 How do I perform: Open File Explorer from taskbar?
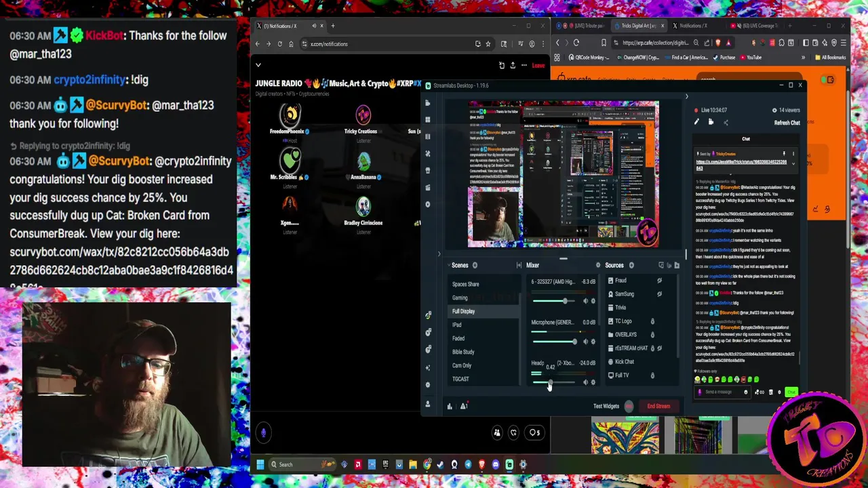(x=413, y=464)
